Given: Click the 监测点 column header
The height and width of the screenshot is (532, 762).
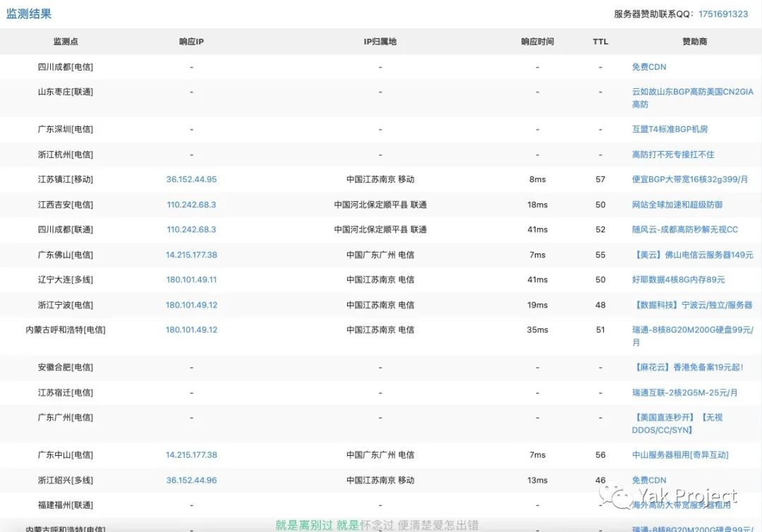Looking at the screenshot, I should [x=66, y=42].
